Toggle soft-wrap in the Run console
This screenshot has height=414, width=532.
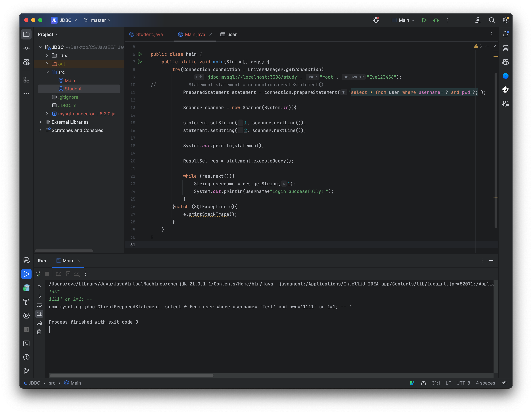39,305
